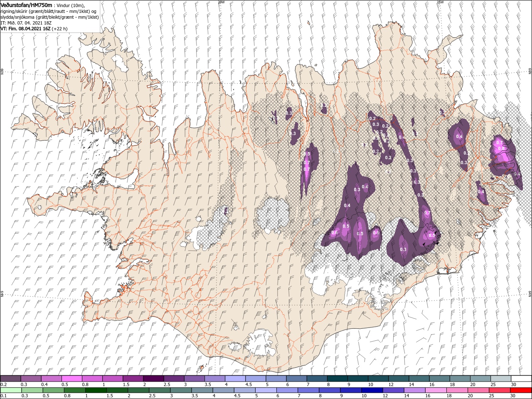The image size is (532, 399).
Task: Click upper legend swatch between 5 and 6
Action: (276, 379)
